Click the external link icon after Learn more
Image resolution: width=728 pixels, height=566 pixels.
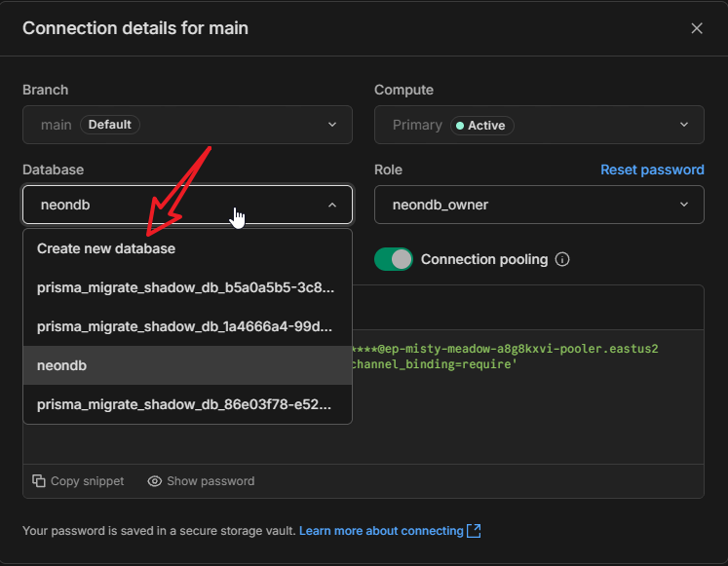click(x=474, y=531)
